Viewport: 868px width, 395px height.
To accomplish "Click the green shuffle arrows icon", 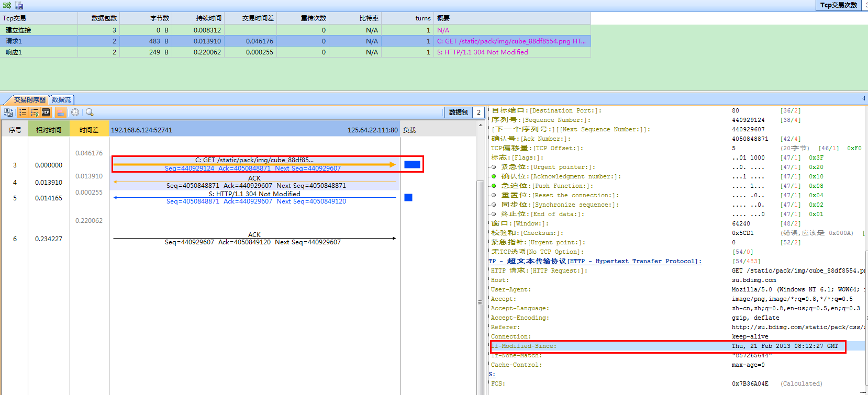I will pos(7,5).
